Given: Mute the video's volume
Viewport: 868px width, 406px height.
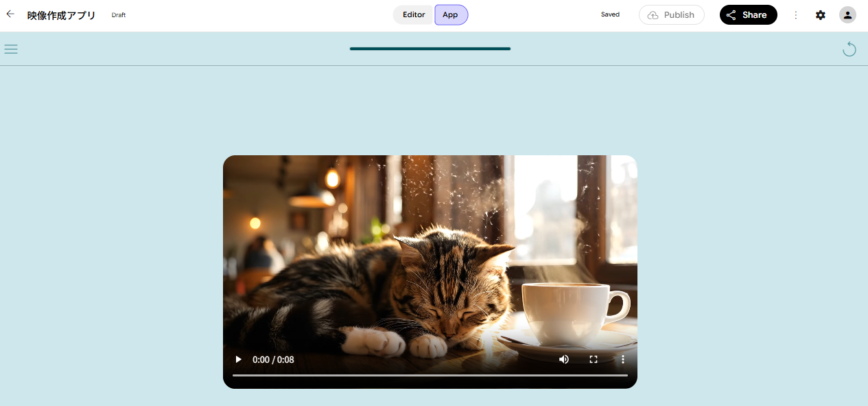Looking at the screenshot, I should coord(564,359).
